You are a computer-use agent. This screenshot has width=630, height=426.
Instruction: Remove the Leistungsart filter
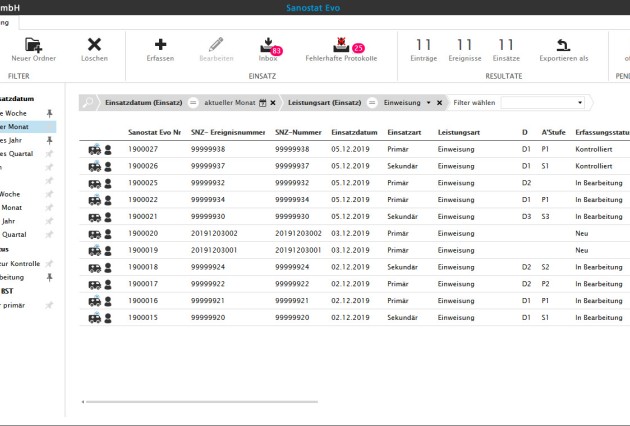pyautogui.click(x=440, y=103)
